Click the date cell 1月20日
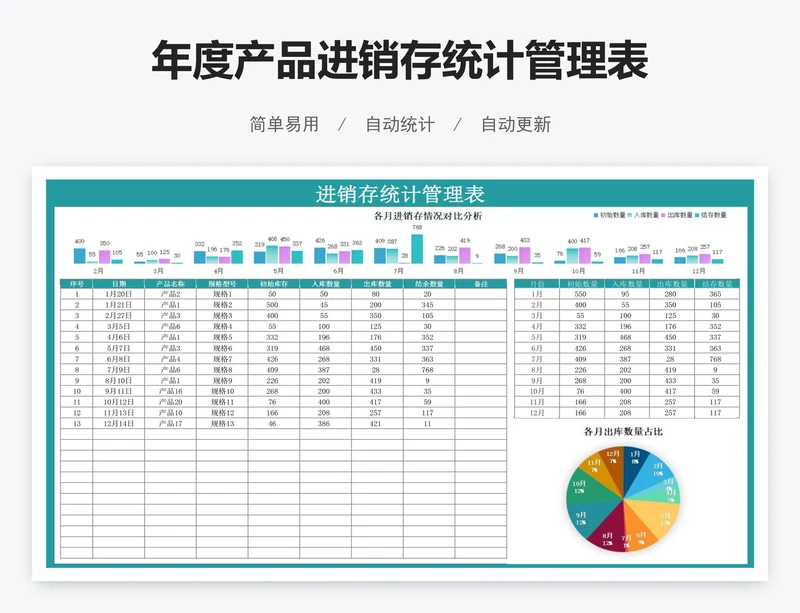800x613 pixels. pos(118,294)
